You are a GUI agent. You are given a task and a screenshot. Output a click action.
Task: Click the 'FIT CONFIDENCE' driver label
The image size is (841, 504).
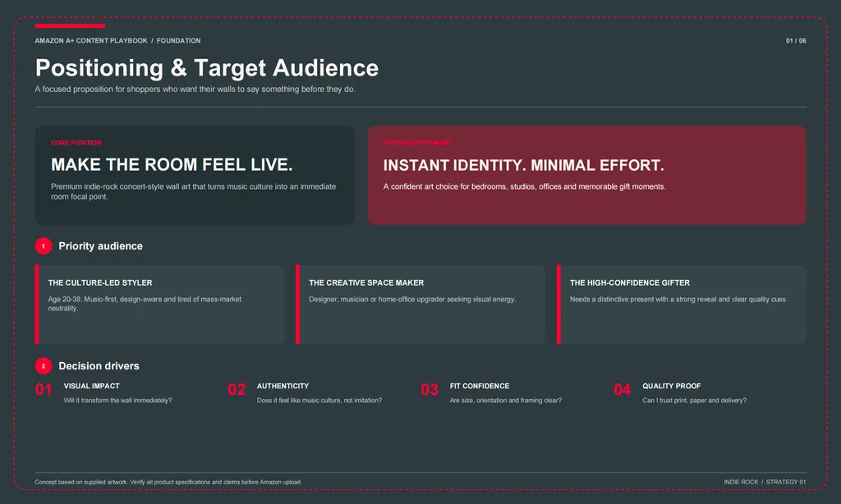pos(480,386)
